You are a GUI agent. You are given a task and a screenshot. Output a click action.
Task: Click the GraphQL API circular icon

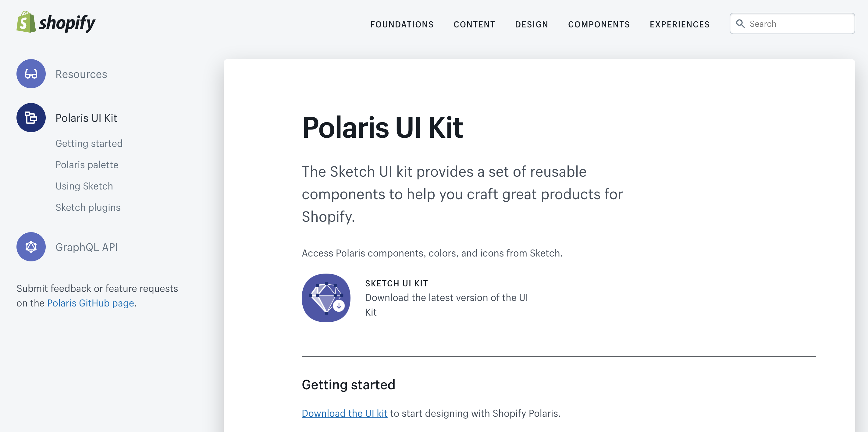click(x=31, y=247)
